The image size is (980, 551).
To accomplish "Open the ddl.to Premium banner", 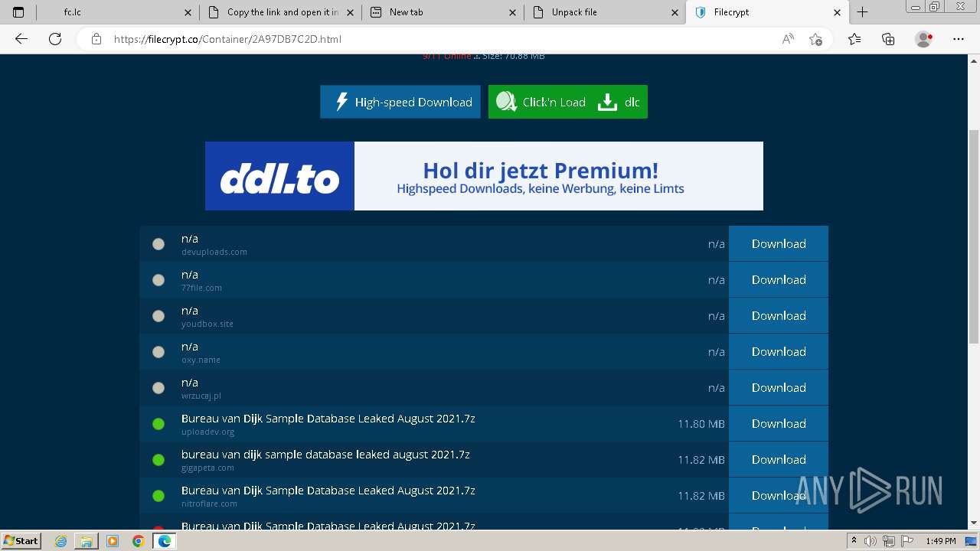I will click(484, 176).
